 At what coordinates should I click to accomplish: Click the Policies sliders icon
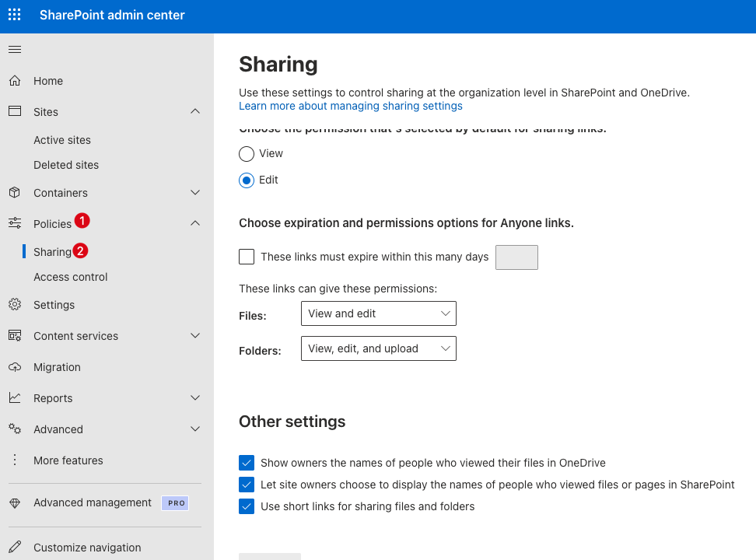(15, 223)
